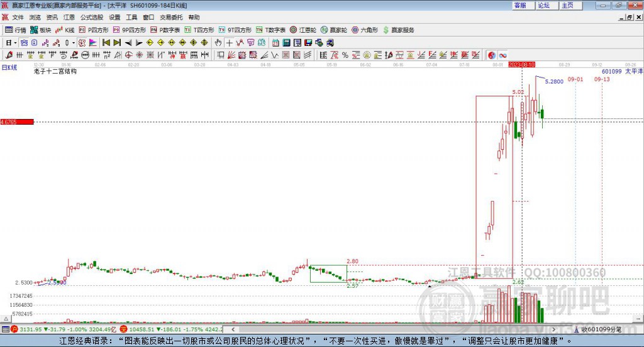Click the 论坛 forum button

[x=547, y=5]
